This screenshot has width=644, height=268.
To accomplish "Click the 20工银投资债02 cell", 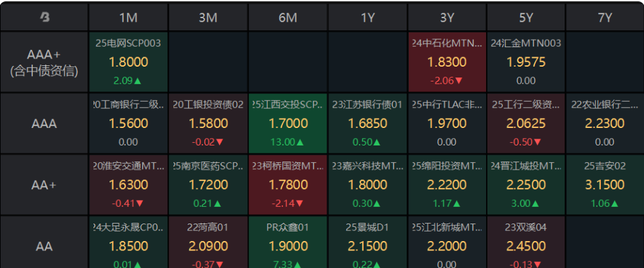I will pyautogui.click(x=208, y=123).
